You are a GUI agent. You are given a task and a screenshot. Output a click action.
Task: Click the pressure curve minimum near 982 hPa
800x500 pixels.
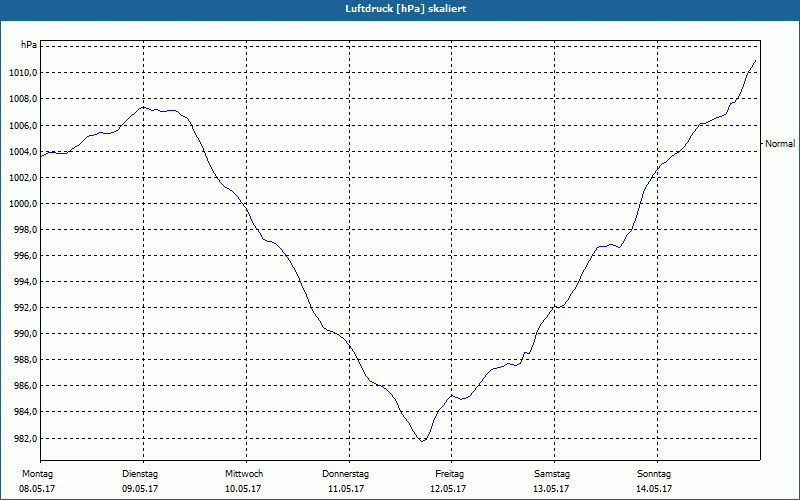pyautogui.click(x=422, y=441)
